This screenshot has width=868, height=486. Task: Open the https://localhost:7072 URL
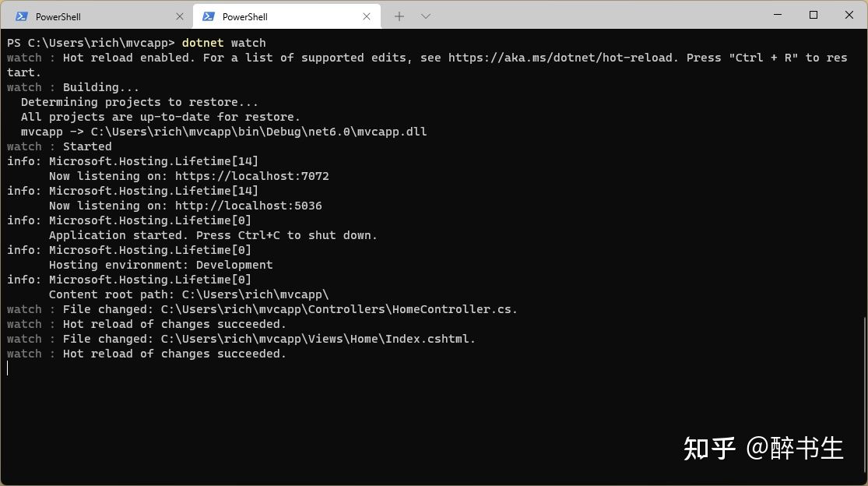click(x=252, y=176)
